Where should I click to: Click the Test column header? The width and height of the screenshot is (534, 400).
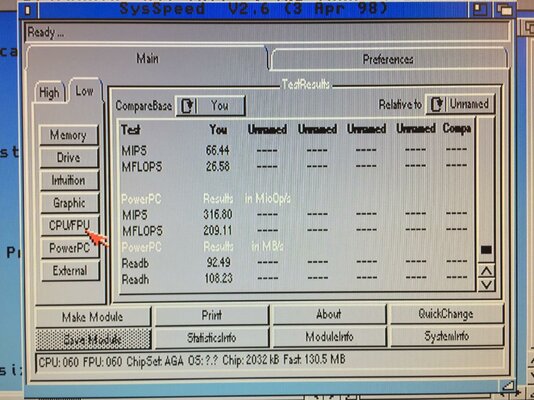(x=131, y=130)
